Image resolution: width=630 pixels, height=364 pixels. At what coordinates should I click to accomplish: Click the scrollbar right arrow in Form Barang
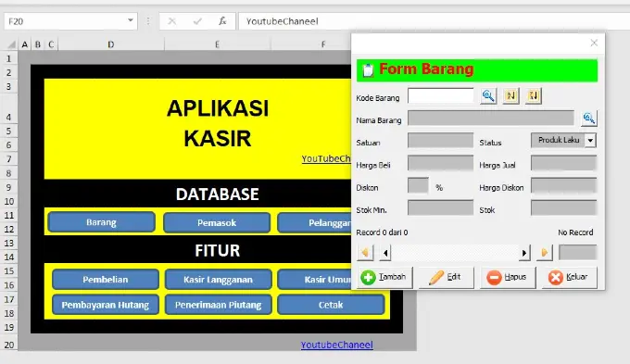(x=524, y=253)
